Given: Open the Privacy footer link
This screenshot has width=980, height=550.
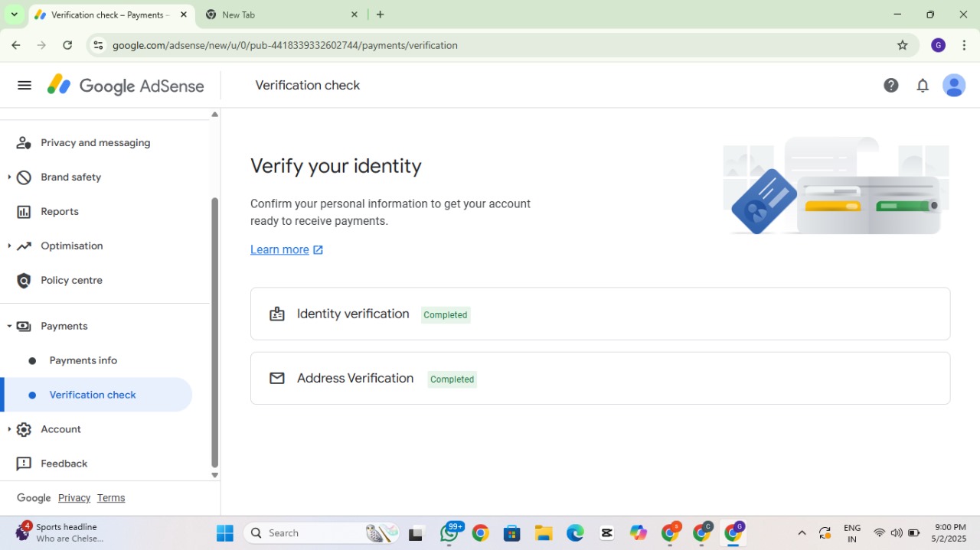Looking at the screenshot, I should coord(74,498).
